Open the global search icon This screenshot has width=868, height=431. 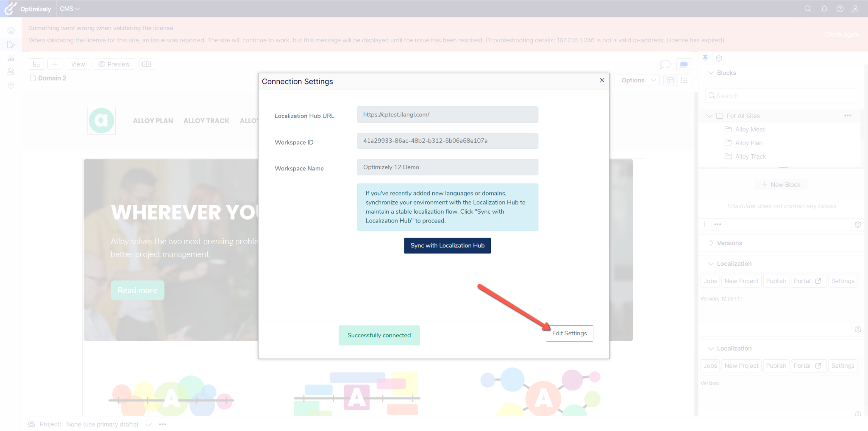(x=808, y=9)
